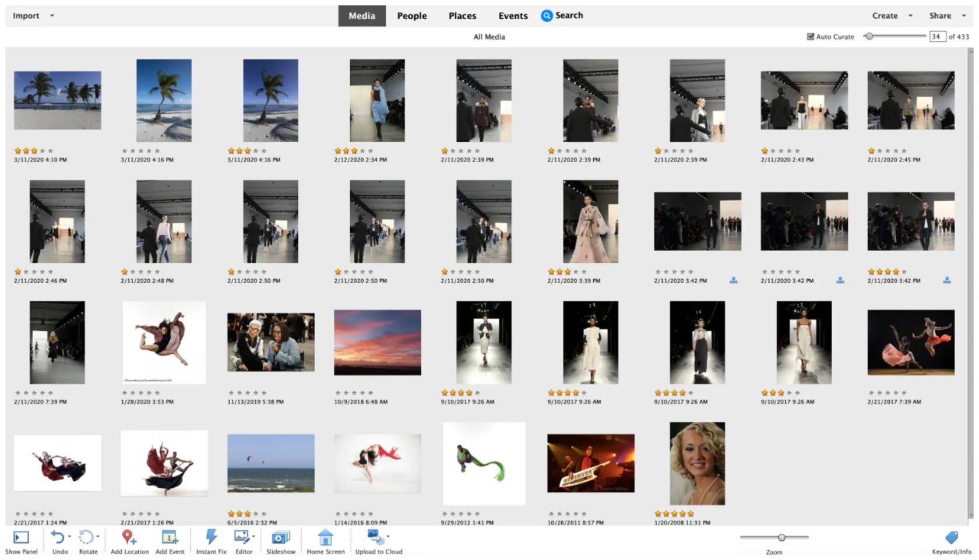This screenshot has height=560, width=979.
Task: Switch to the Events tab
Action: pos(512,16)
